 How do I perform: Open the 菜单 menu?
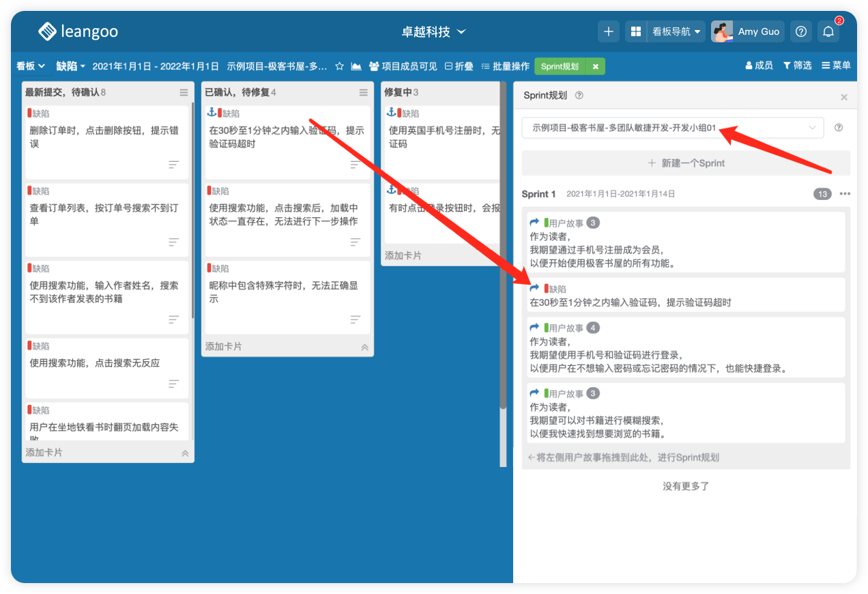point(836,66)
